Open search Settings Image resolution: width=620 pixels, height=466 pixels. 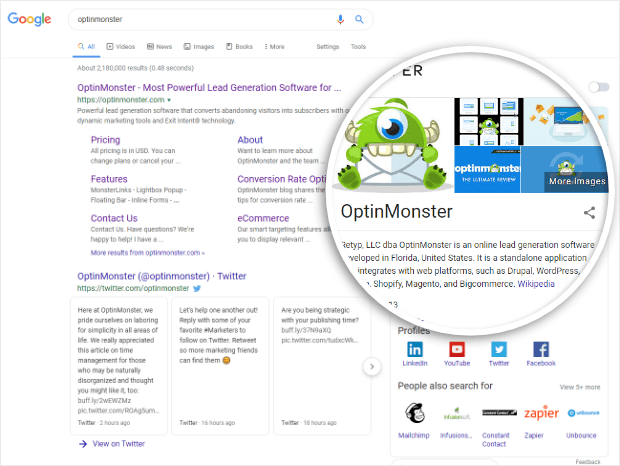point(328,47)
